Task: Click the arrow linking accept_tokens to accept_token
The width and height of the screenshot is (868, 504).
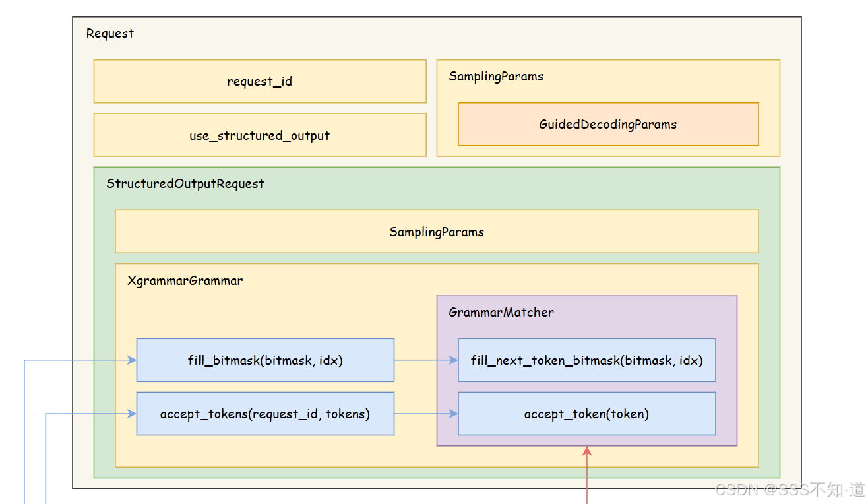Action: pos(426,414)
